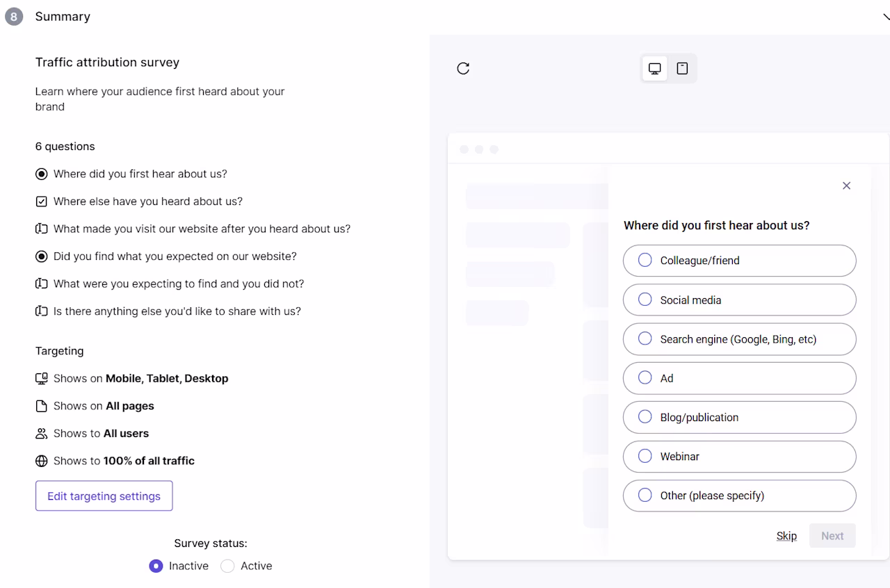
Task: Switch preview to tablet view
Action: coord(682,68)
